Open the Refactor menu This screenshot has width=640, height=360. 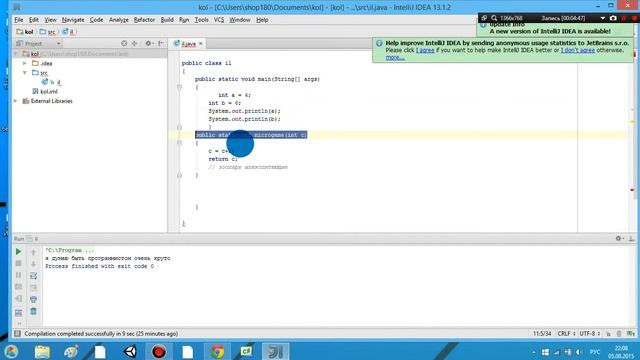click(x=144, y=20)
